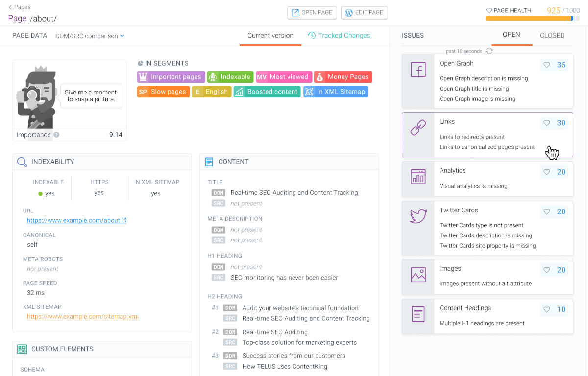Image resolution: width=588 pixels, height=376 pixels.
Task: Click the refresh icon next to past 10 seconds
Action: [x=489, y=51]
